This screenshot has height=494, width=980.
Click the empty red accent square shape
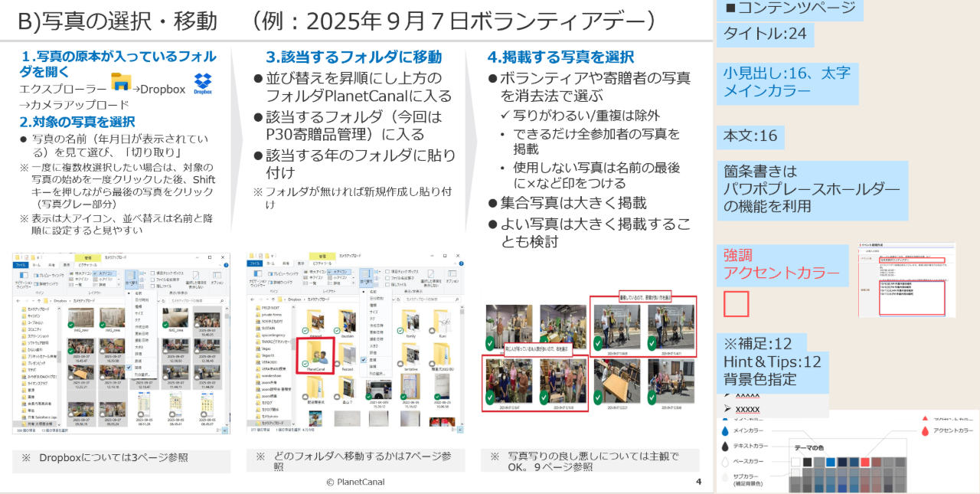(x=736, y=304)
